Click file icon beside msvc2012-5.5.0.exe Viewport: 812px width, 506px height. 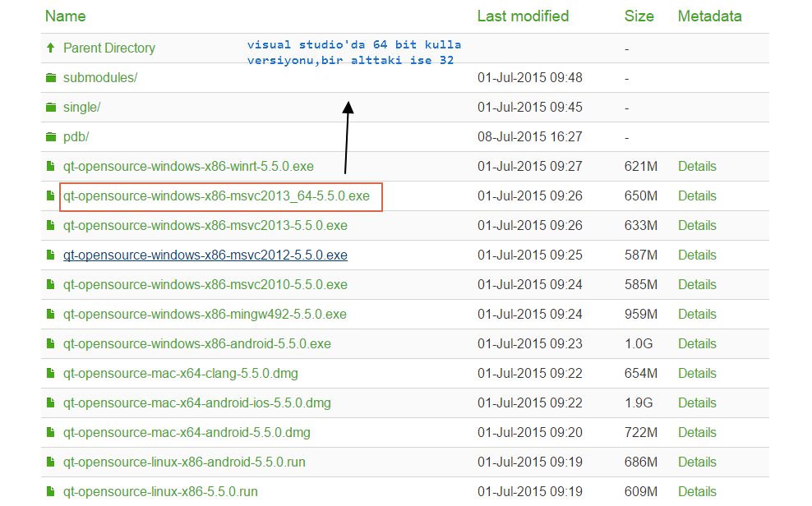pos(50,255)
